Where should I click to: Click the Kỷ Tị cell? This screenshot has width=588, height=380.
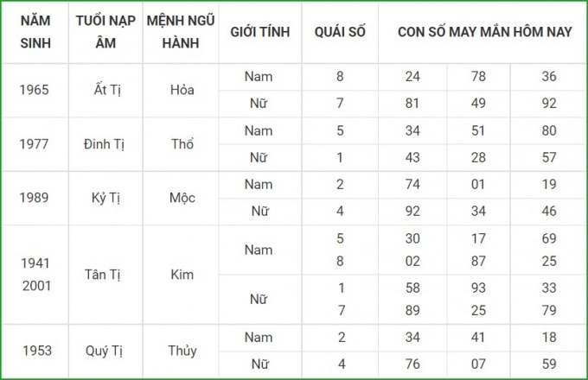click(105, 198)
